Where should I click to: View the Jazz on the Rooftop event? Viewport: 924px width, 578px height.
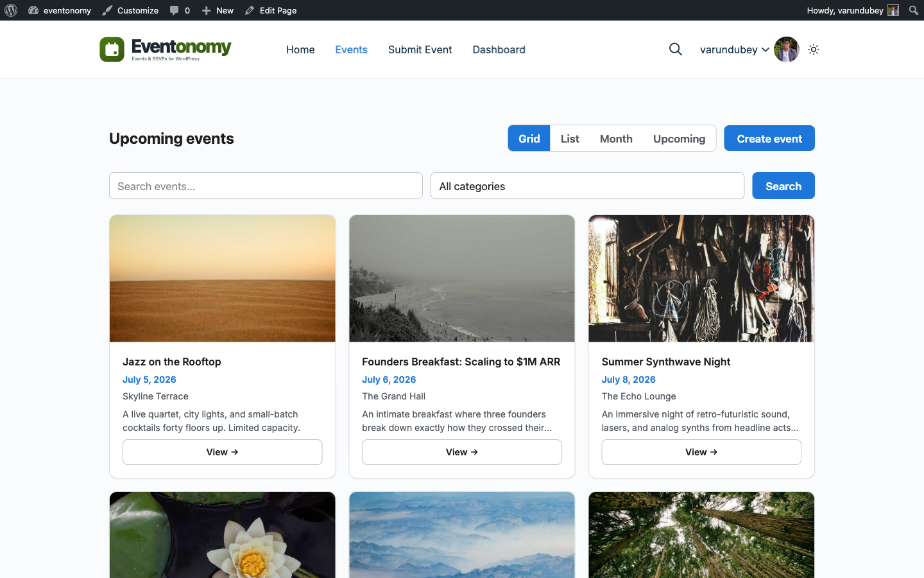click(x=222, y=452)
